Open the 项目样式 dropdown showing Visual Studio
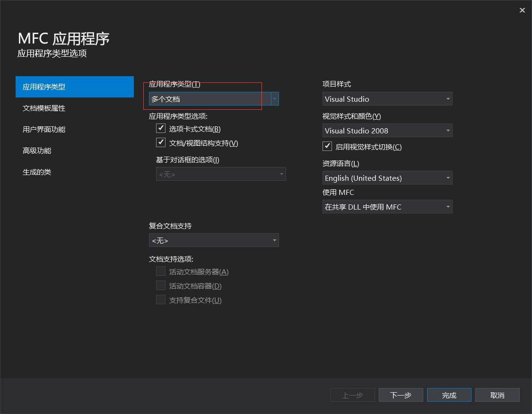Image resolution: width=532 pixels, height=414 pixels. click(387, 99)
